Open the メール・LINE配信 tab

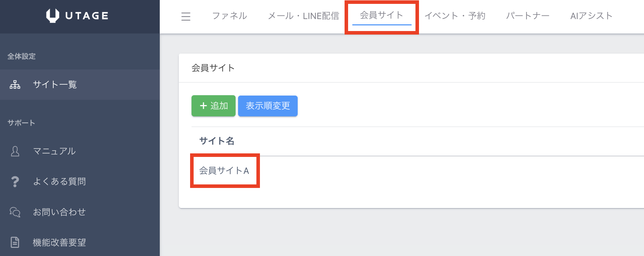click(303, 16)
